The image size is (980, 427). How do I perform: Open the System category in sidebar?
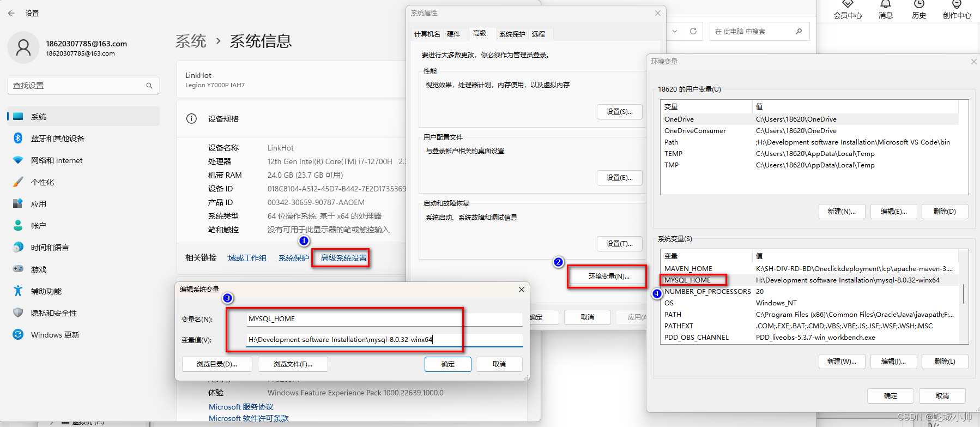83,117
